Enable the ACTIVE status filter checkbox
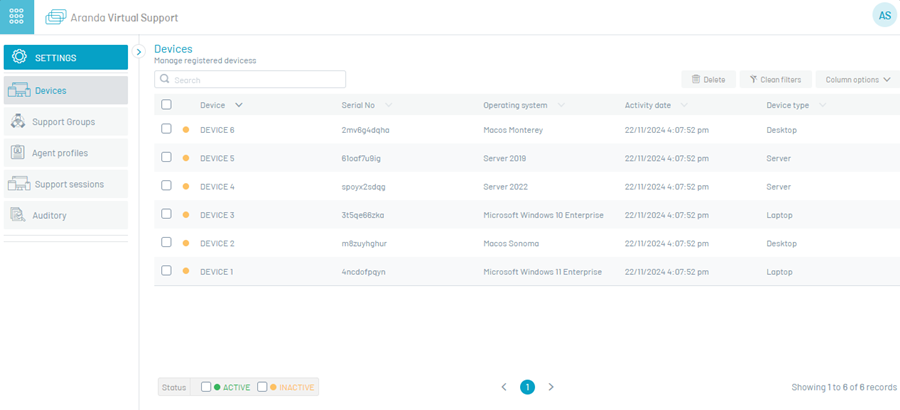This screenshot has width=900, height=410. click(206, 387)
